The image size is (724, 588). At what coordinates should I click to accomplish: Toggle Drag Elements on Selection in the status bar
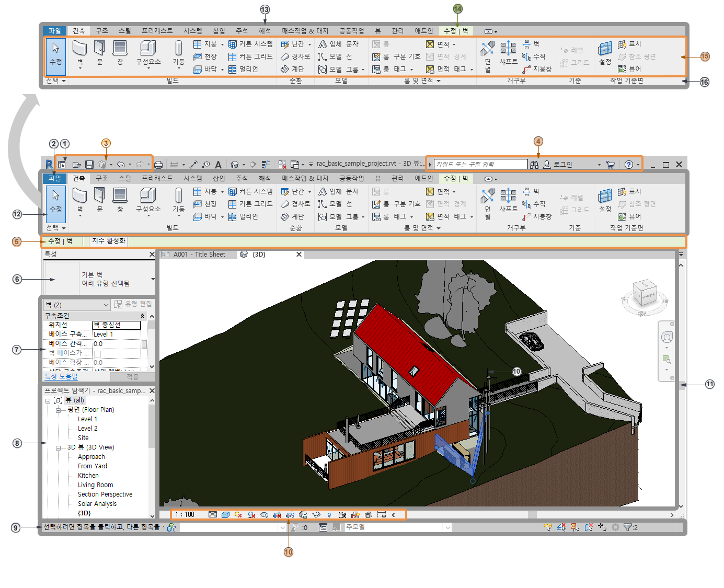[602, 527]
